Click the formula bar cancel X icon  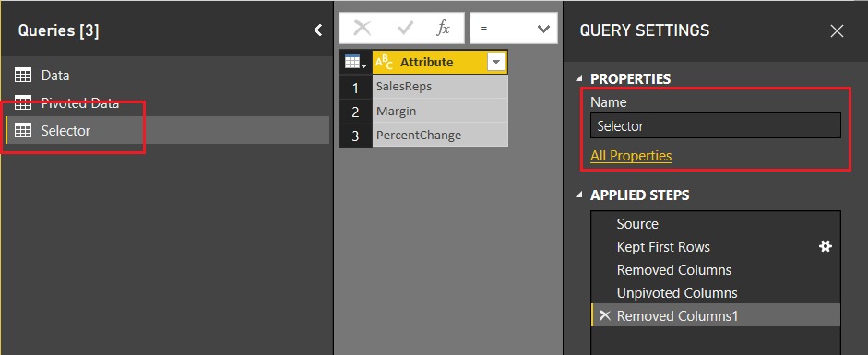362,29
